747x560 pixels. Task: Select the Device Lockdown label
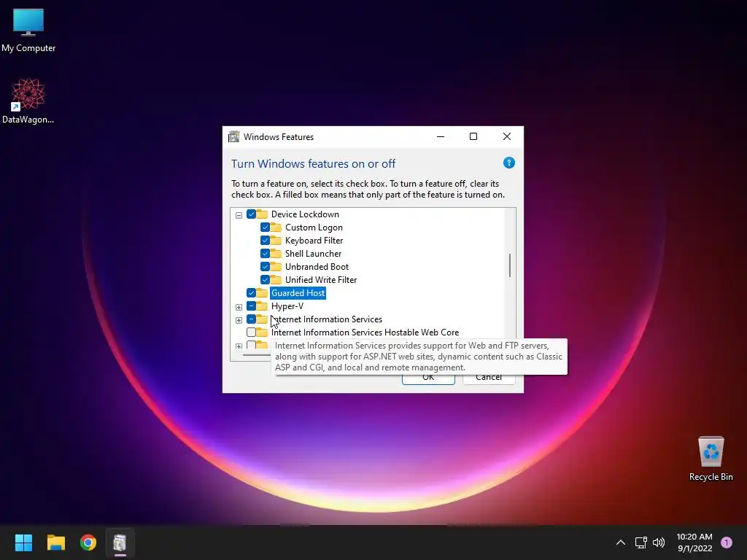click(305, 214)
